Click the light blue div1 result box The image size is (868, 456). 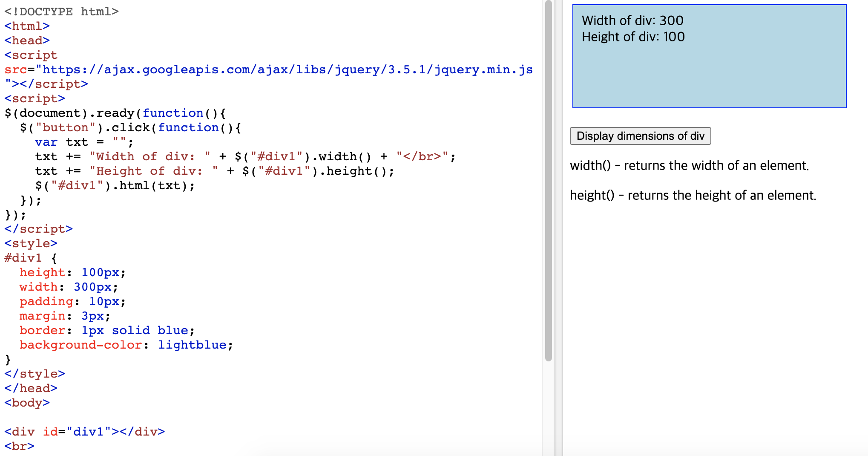[x=709, y=56]
